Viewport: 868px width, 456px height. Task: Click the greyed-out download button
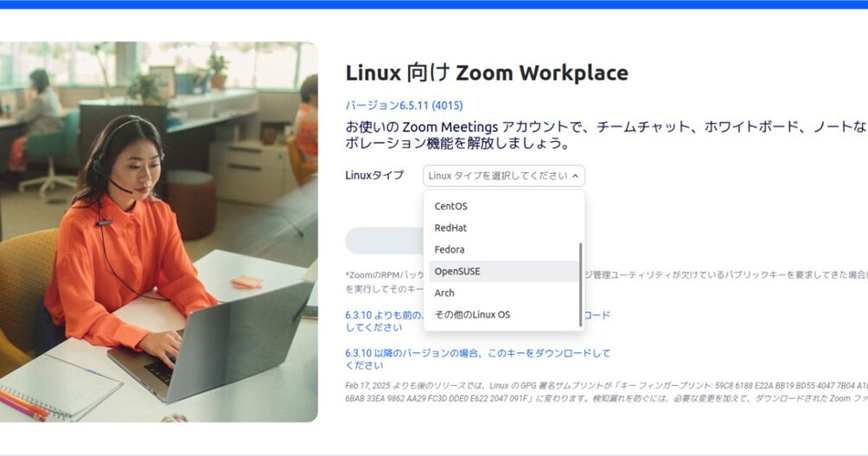click(384, 241)
